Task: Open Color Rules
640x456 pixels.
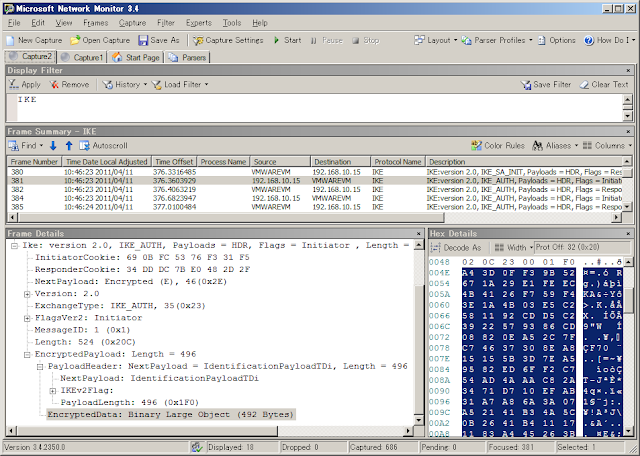Action: (498, 146)
